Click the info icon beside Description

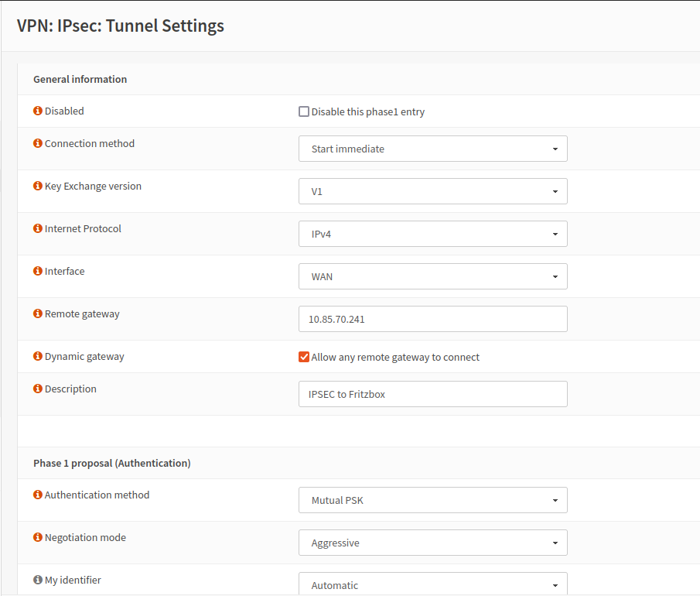[x=37, y=389]
